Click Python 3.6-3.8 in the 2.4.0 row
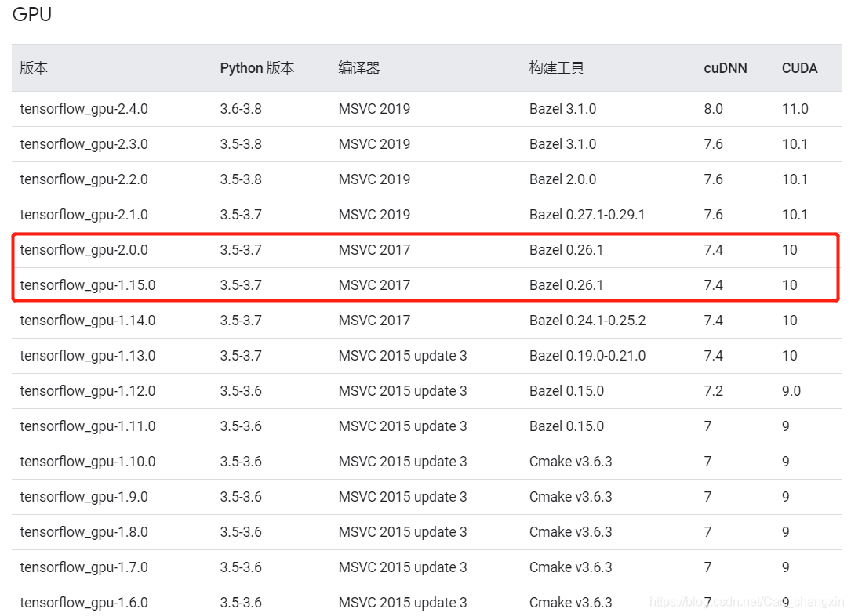The image size is (851, 616). point(241,109)
